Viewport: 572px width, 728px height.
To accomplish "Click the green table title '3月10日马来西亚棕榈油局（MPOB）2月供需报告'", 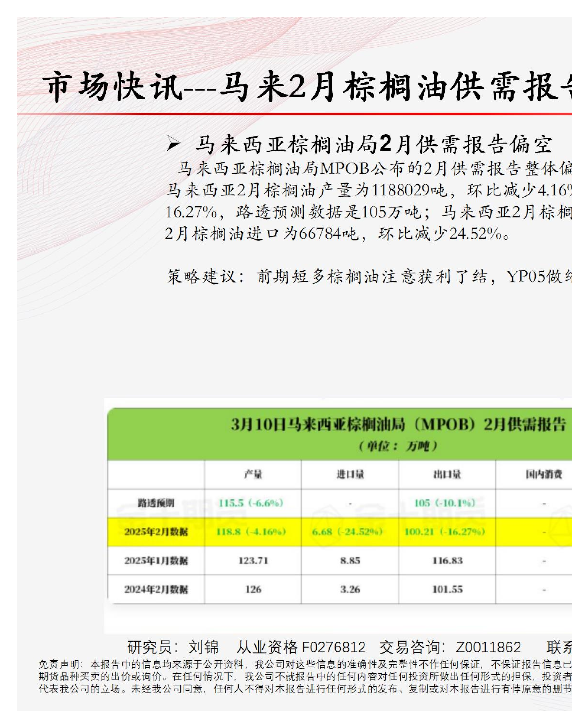I will click(398, 425).
